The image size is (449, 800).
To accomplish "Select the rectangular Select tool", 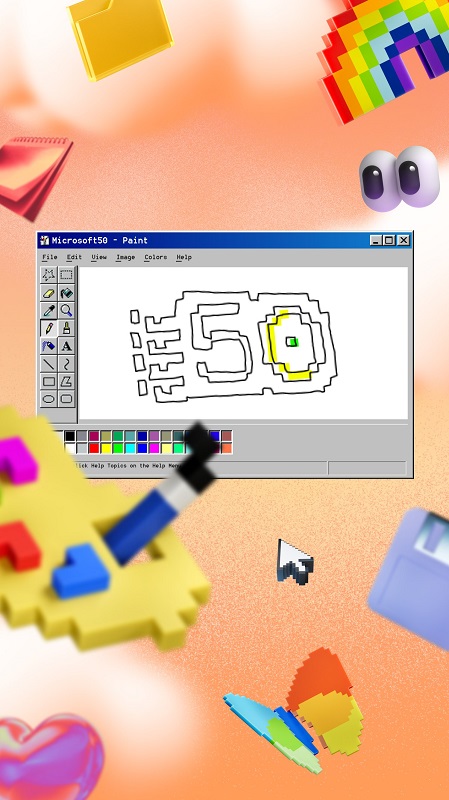I will (66, 275).
